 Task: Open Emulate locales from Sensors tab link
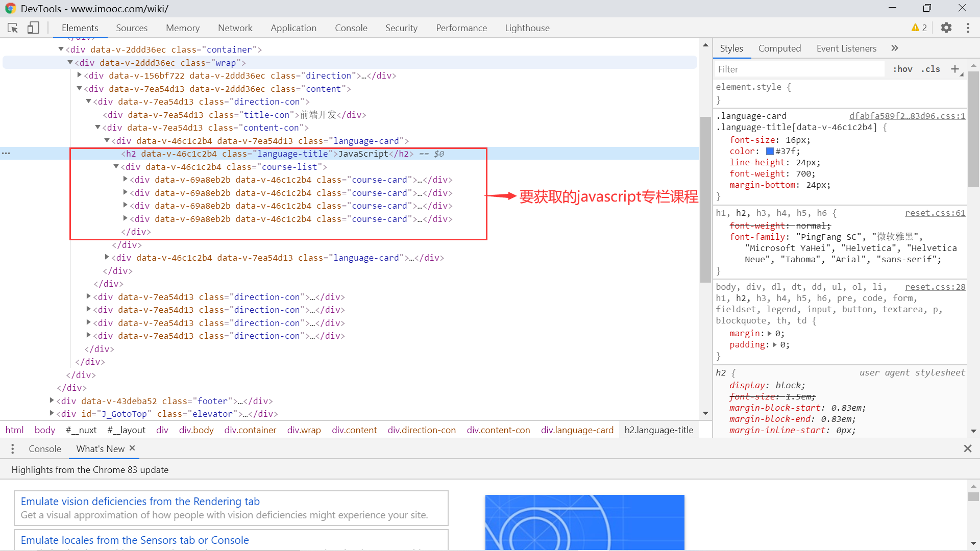tap(135, 540)
